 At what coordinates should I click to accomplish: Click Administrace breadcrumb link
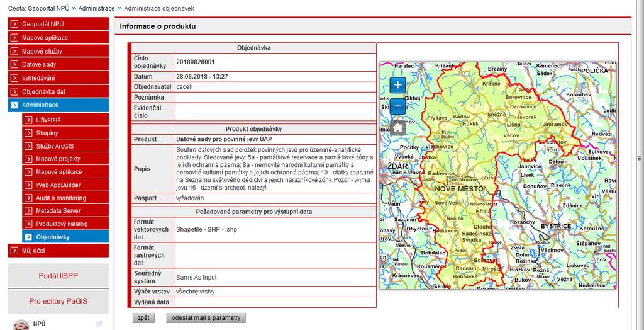coord(96,8)
